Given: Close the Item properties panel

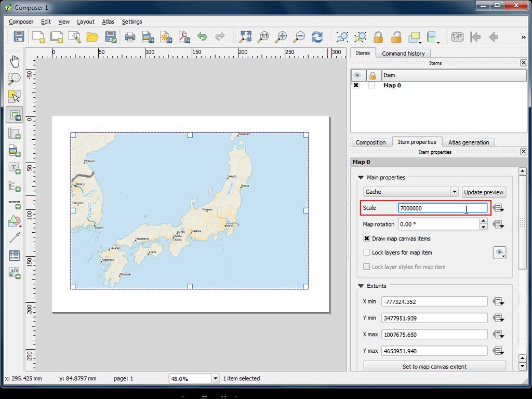Looking at the screenshot, I should point(524,152).
